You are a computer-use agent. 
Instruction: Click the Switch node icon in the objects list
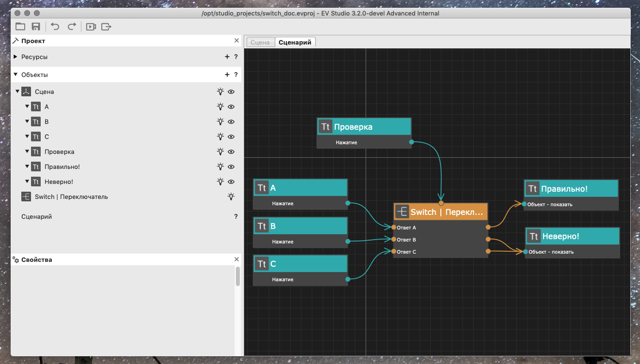26,197
